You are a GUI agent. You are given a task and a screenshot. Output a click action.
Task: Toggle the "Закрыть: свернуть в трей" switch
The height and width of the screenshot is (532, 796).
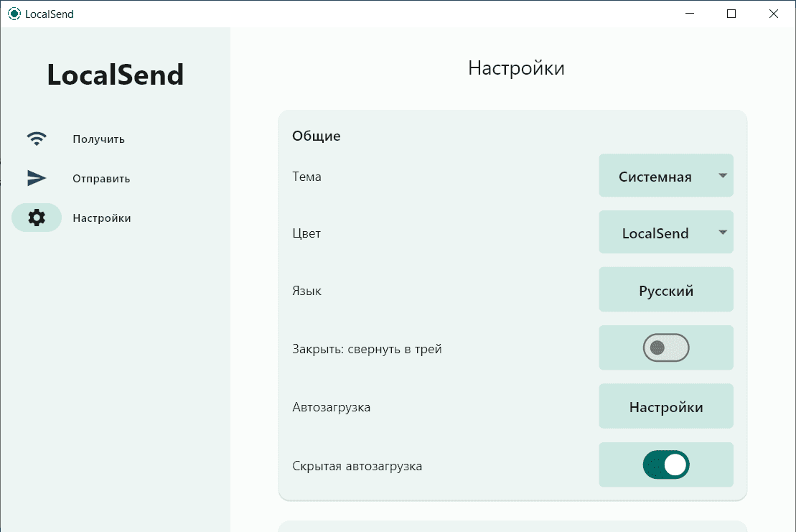(665, 348)
